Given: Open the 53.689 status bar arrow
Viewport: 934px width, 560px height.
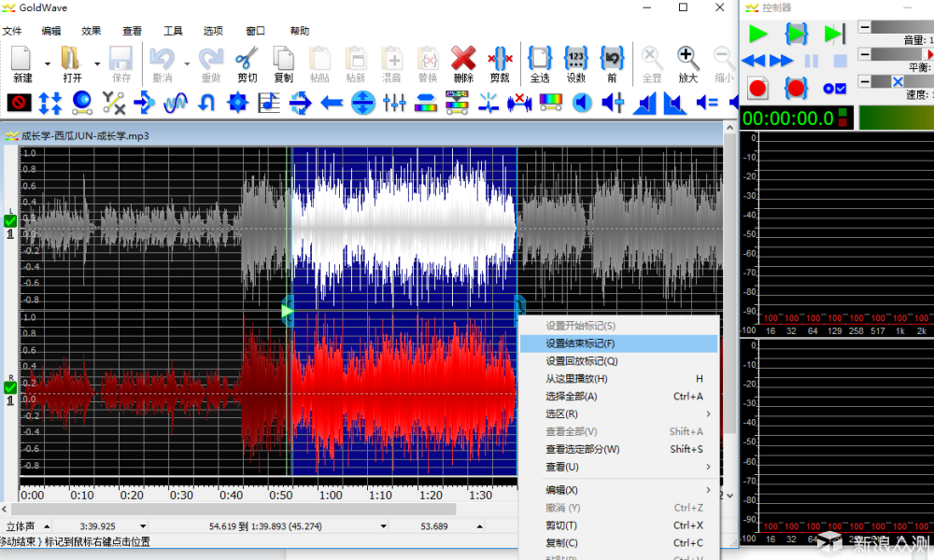Looking at the screenshot, I should [x=479, y=526].
